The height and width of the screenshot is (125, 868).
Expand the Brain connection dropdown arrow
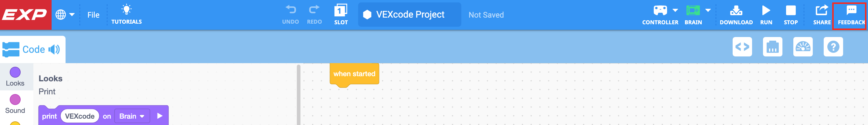pos(708,10)
